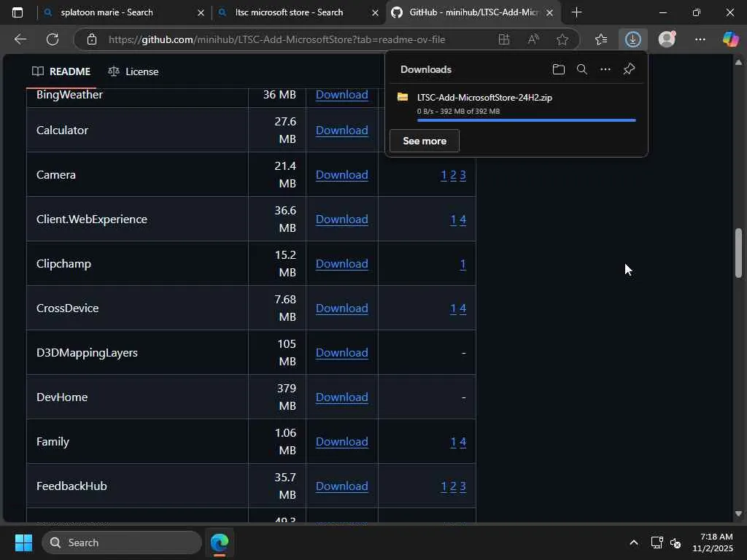Refresh the current page
747x560 pixels.
point(53,39)
